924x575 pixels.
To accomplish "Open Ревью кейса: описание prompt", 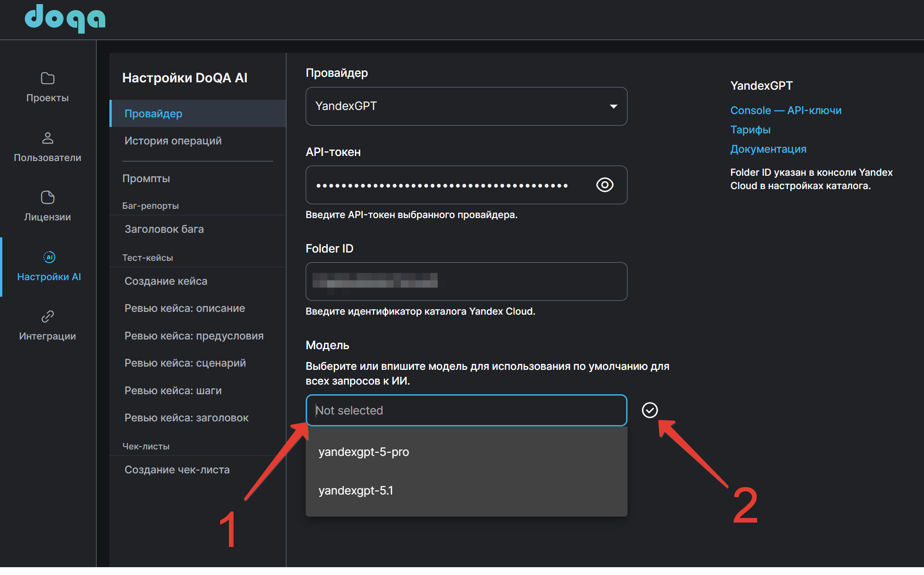I will point(198,308).
